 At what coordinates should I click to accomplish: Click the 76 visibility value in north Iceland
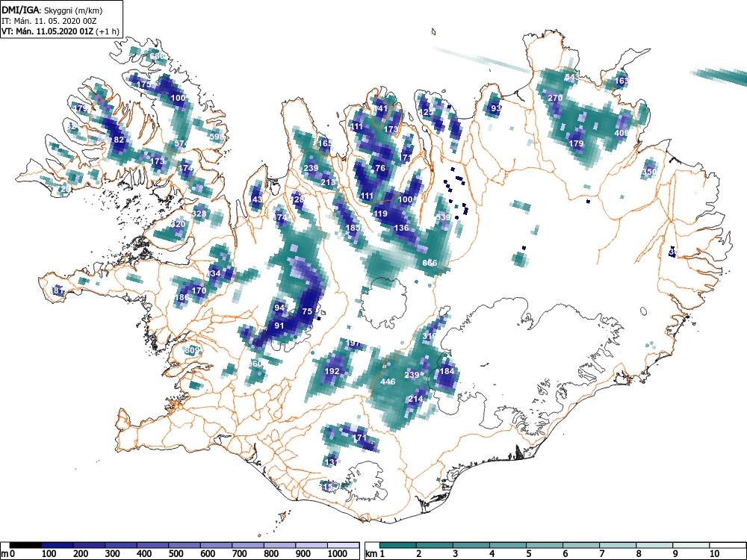380,167
